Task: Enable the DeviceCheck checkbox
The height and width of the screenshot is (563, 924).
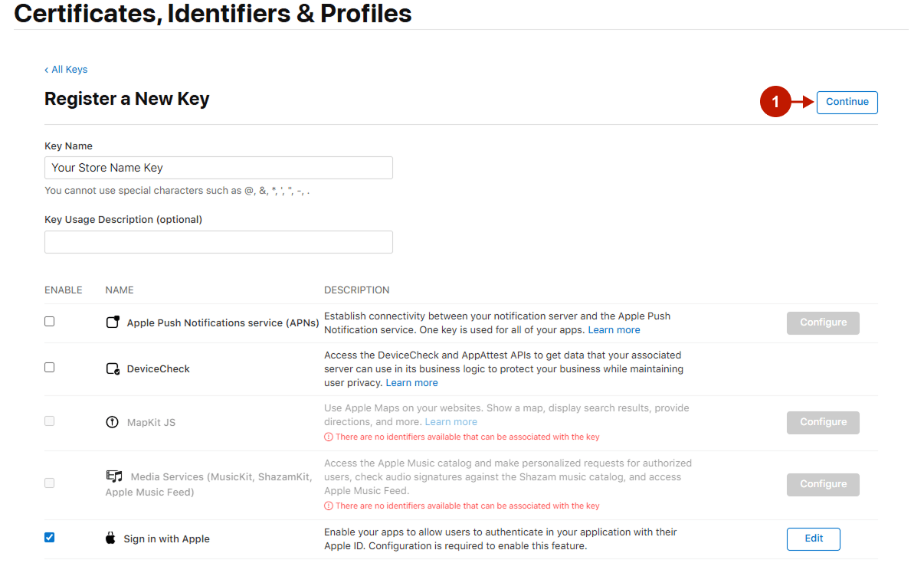Action: tap(50, 368)
